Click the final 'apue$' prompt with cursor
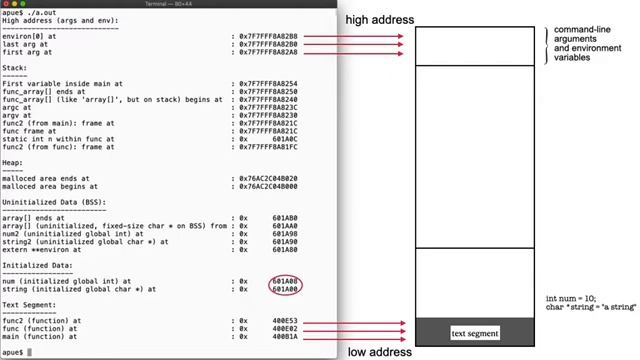The width and height of the screenshot is (640, 360). click(17, 352)
